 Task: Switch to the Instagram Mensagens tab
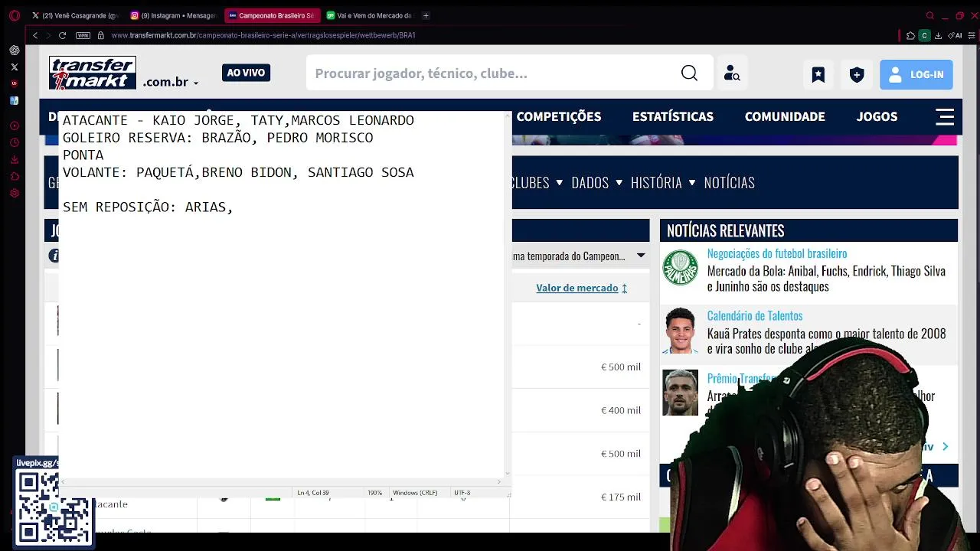(x=174, y=15)
